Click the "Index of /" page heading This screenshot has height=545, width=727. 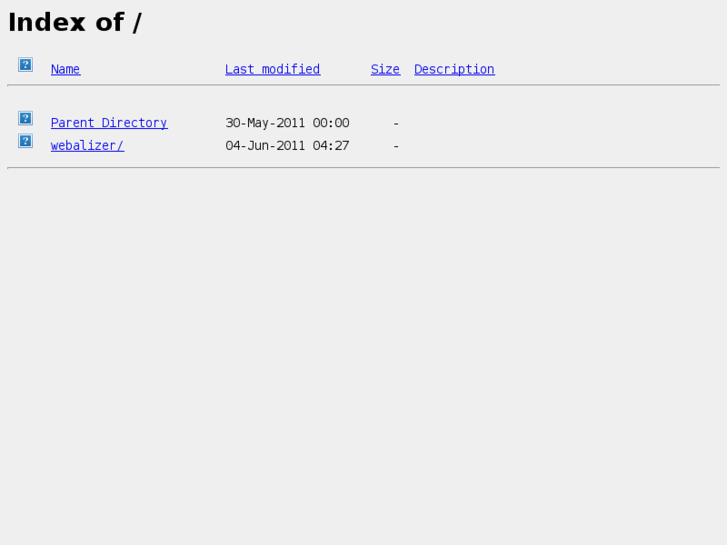[x=75, y=22]
